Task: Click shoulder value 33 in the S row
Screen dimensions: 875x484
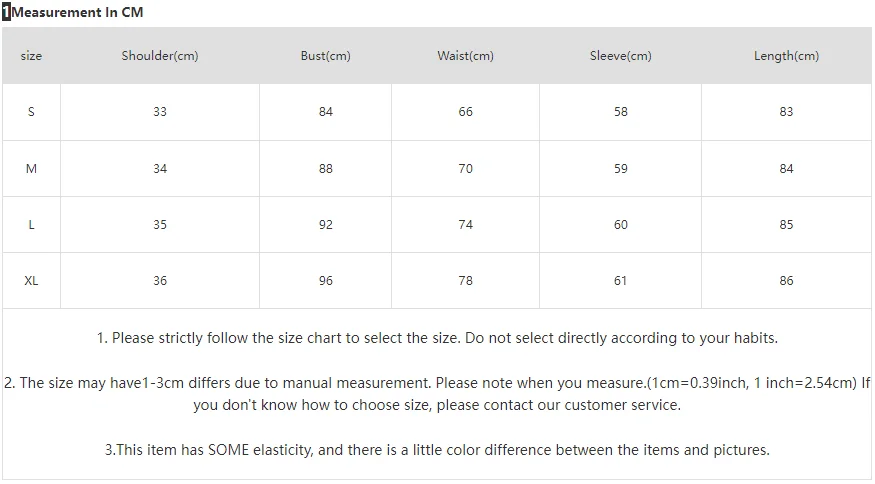Action: point(160,112)
